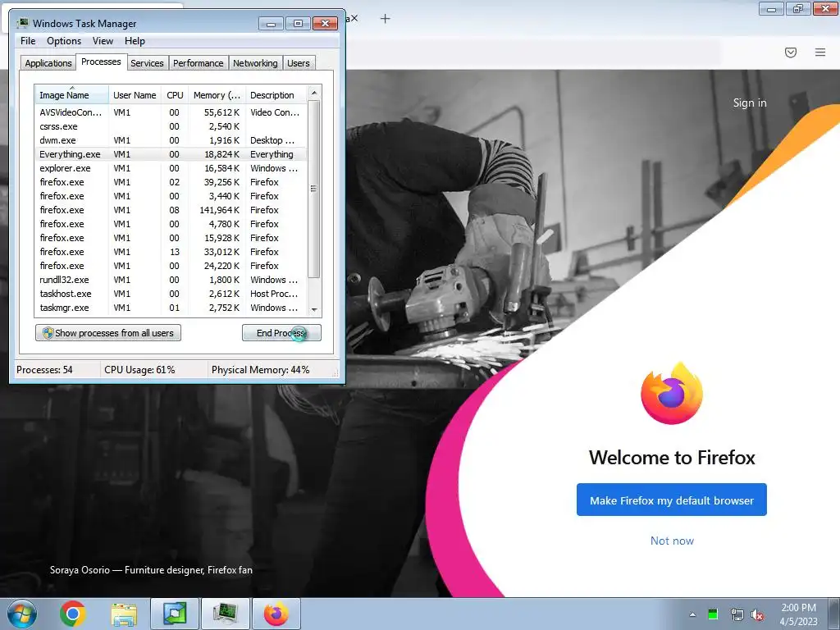
Task: Switch to the Performance tab
Action: tap(199, 63)
